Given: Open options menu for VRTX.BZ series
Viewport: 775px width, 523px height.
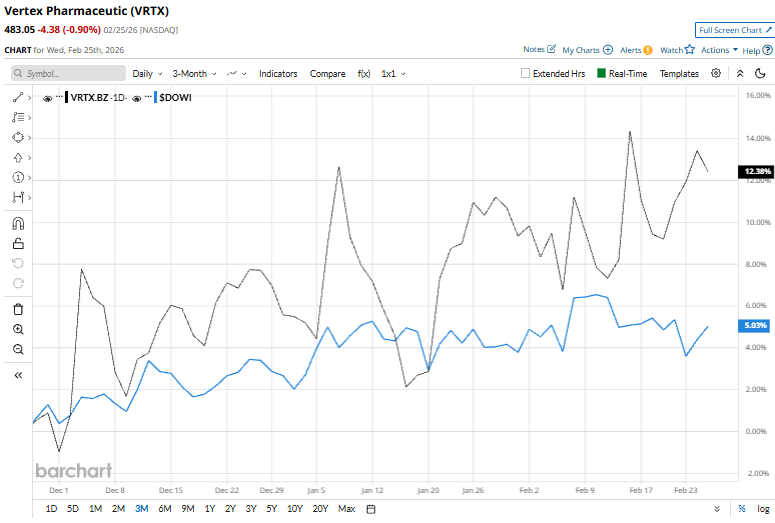Looking at the screenshot, I should (59, 96).
